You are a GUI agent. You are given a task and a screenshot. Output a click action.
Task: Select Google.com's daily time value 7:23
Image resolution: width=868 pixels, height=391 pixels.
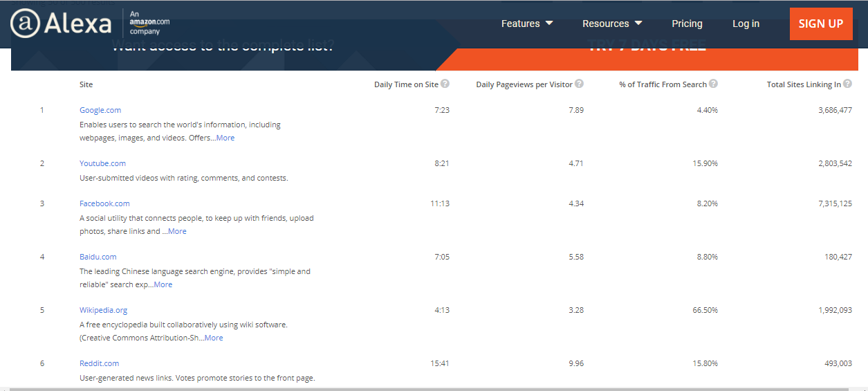click(x=442, y=110)
